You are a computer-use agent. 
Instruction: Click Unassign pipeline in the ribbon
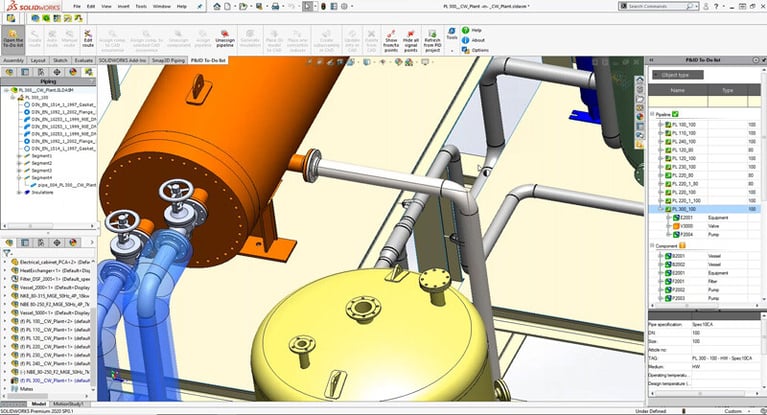(x=225, y=39)
